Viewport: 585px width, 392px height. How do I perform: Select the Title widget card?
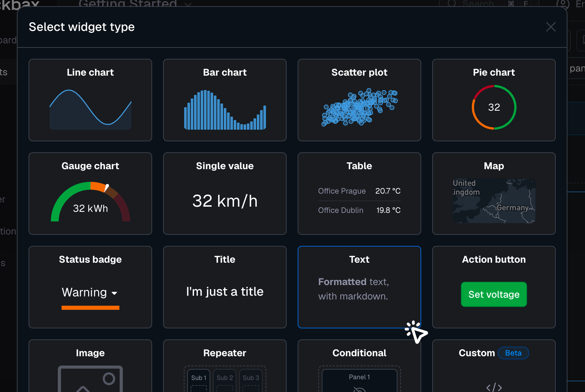pos(225,287)
